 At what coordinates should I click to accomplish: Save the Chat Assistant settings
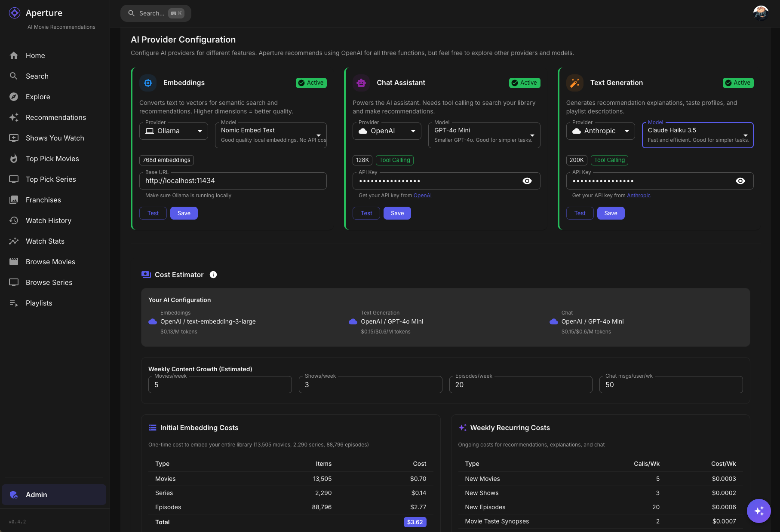[x=397, y=213]
